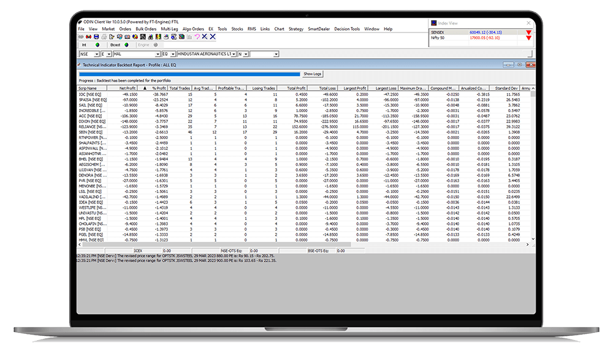Expand the HINDUSTAN AERONAUTICS name dropdown
Image resolution: width=613 pixels, height=364 pixels.
click(x=234, y=55)
